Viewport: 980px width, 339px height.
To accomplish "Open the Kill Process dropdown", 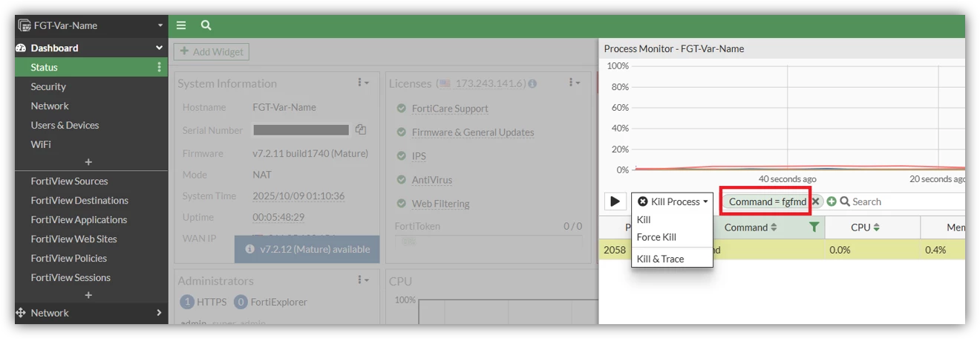I will coord(673,201).
